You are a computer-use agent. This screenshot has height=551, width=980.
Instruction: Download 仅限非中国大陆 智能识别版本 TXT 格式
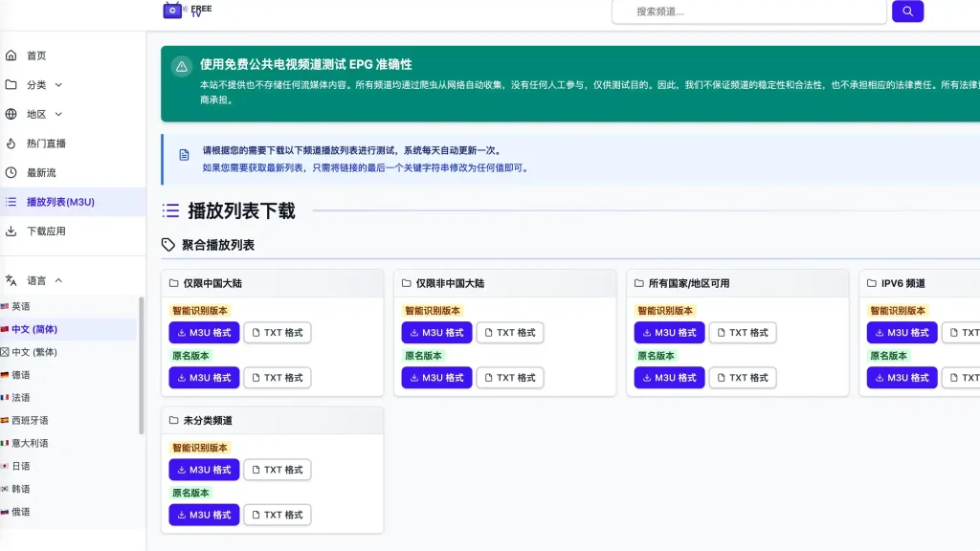point(510,332)
